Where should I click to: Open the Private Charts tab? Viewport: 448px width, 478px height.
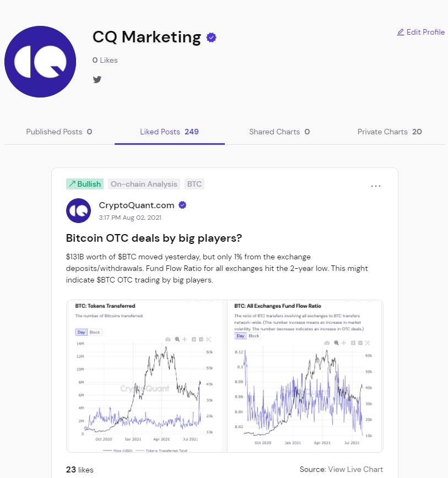tap(390, 132)
